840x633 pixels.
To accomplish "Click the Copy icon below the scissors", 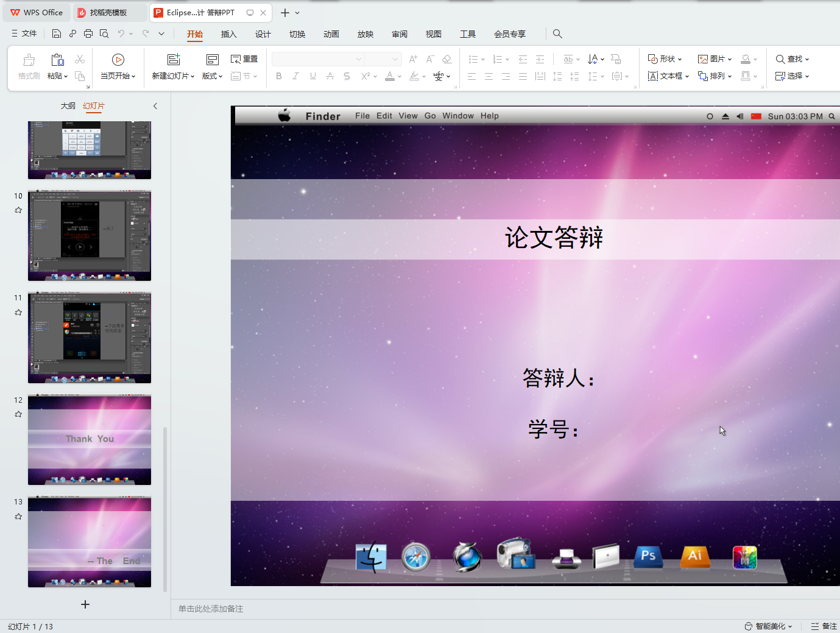I will [x=80, y=76].
